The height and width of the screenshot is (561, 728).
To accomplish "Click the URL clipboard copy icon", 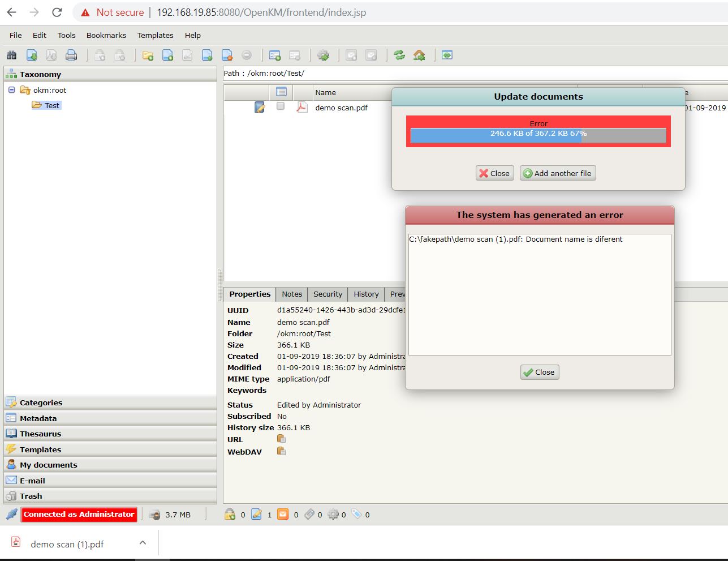I will coord(281,439).
